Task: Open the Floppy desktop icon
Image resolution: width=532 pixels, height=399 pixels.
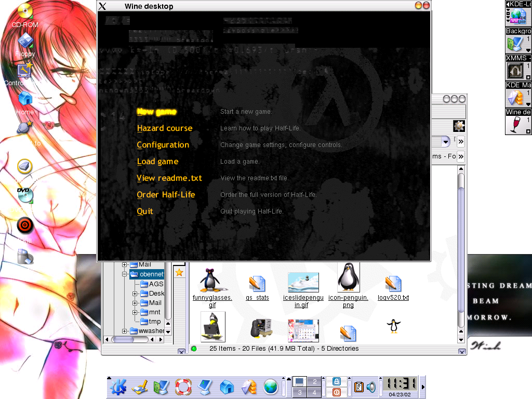Action: (x=25, y=41)
